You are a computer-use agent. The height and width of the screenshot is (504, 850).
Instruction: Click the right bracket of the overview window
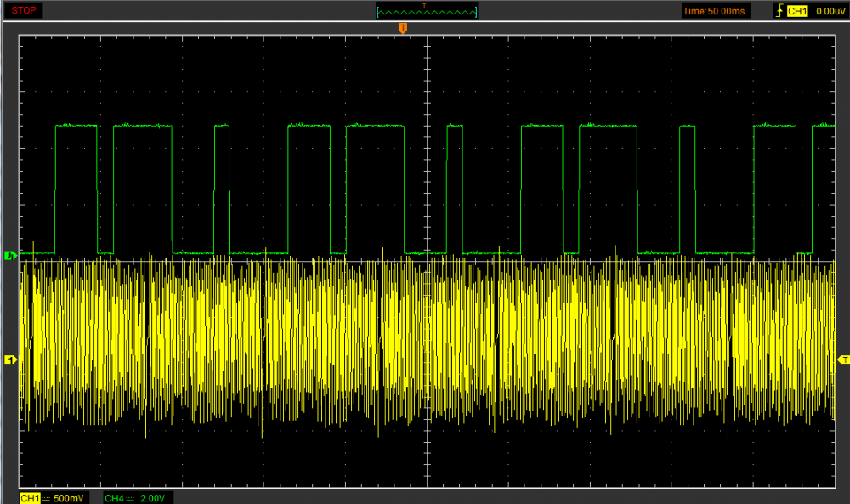(x=476, y=12)
